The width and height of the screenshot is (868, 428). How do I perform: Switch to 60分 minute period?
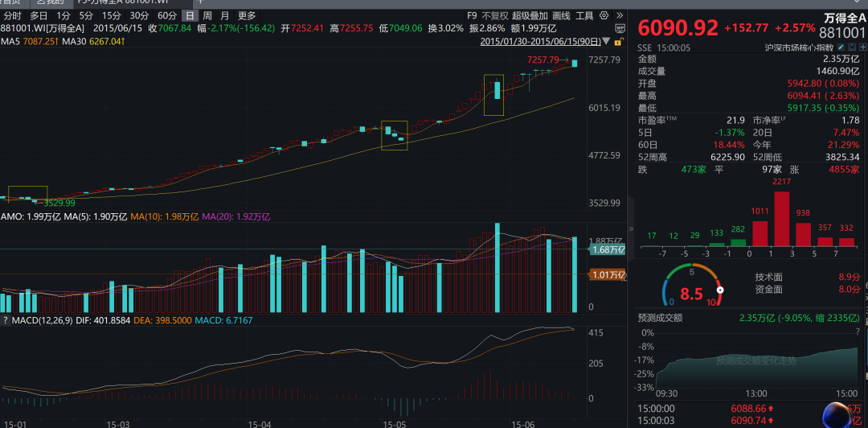pos(167,15)
